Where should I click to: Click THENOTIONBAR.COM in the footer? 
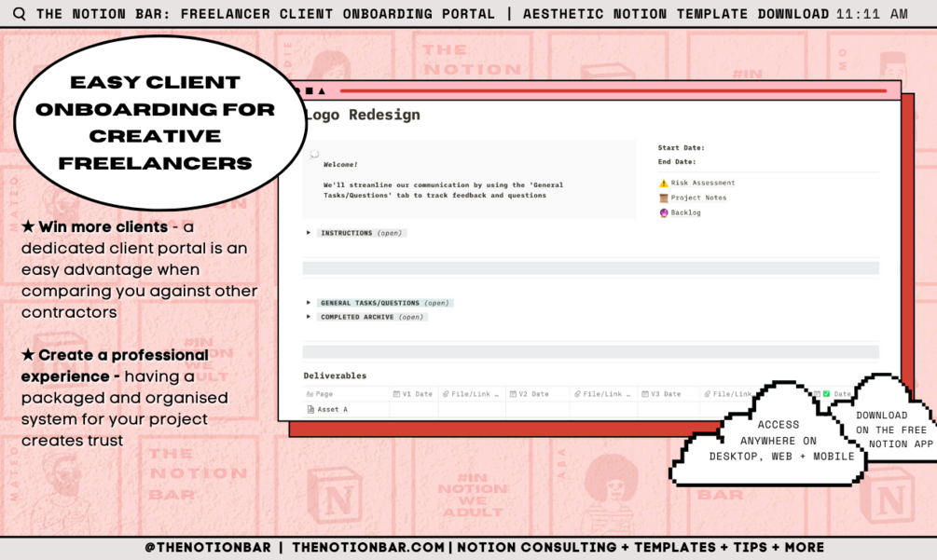coord(368,547)
